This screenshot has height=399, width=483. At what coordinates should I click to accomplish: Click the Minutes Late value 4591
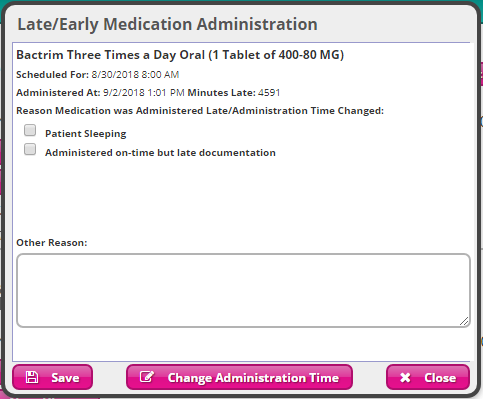pos(269,92)
